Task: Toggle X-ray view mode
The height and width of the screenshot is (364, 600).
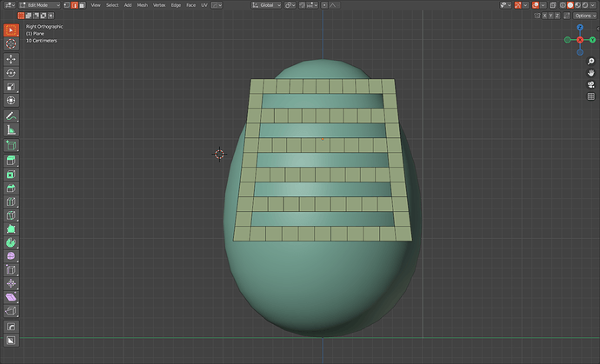Action: click(x=552, y=5)
